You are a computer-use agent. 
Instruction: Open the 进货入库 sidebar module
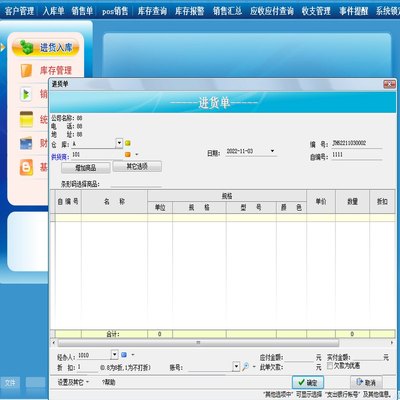click(46, 48)
